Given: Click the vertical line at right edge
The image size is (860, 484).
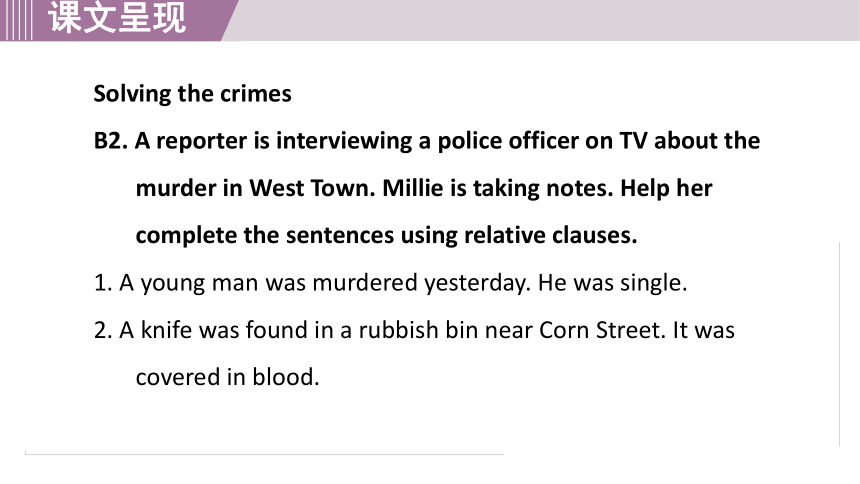Looking at the screenshot, I should (839, 344).
